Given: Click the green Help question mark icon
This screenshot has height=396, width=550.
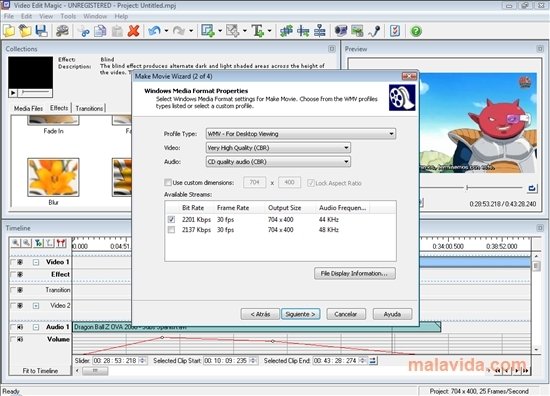Looking at the screenshot, I should click(x=416, y=31).
